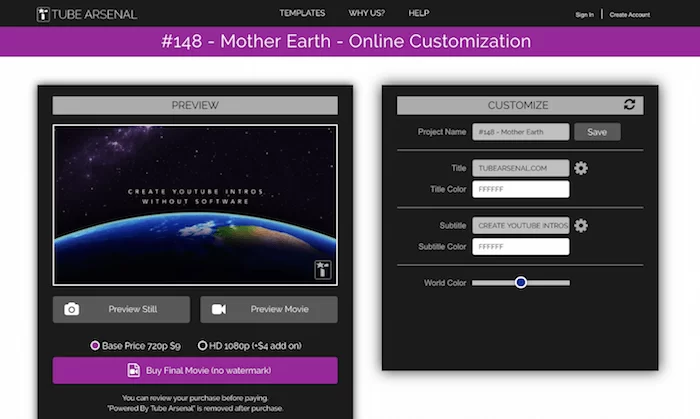Click the Project Name input field
This screenshot has width=700, height=419.
[x=520, y=131]
